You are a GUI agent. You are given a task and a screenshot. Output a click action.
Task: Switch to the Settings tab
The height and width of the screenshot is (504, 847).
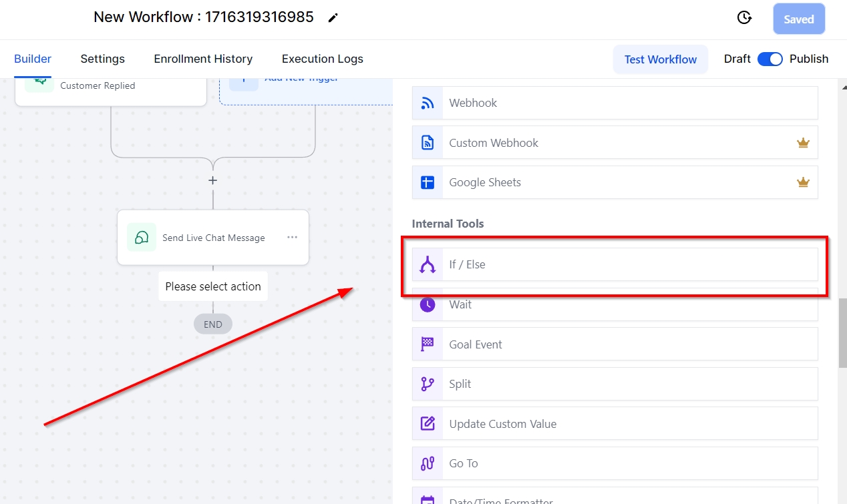click(102, 59)
